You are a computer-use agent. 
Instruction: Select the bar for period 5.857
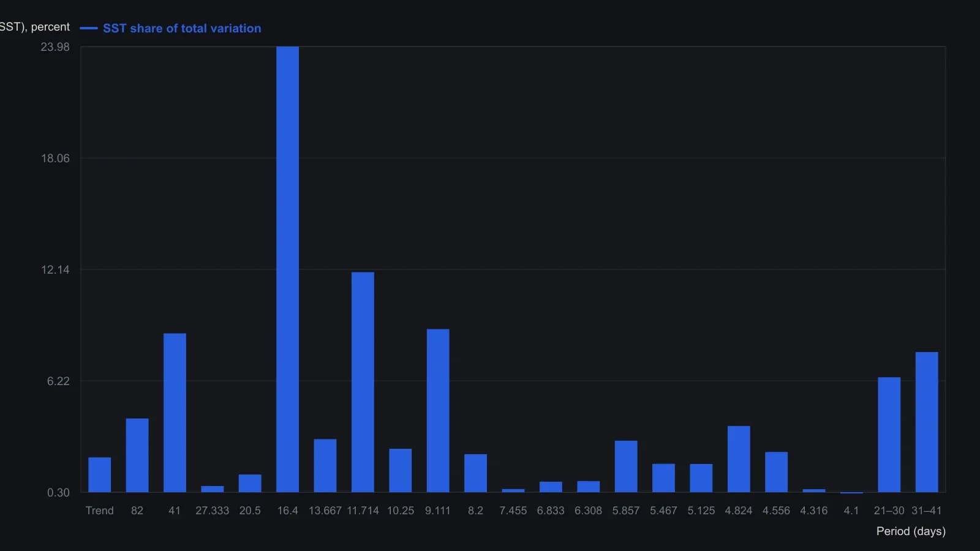pos(626,467)
